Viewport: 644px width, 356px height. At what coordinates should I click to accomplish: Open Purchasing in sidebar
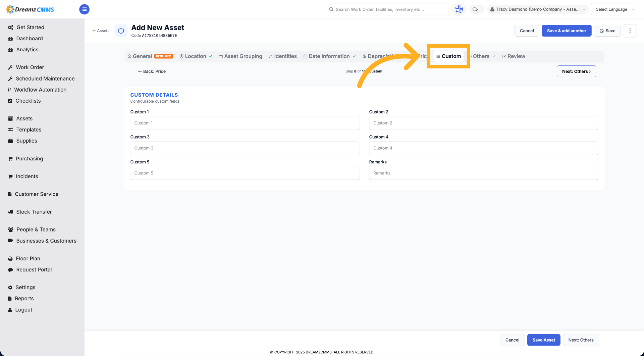(x=25, y=158)
